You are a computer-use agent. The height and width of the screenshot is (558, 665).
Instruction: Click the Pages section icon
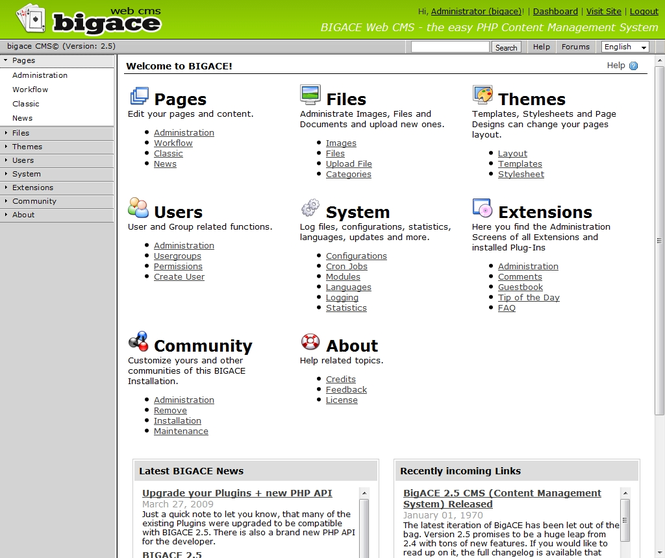tap(139, 96)
